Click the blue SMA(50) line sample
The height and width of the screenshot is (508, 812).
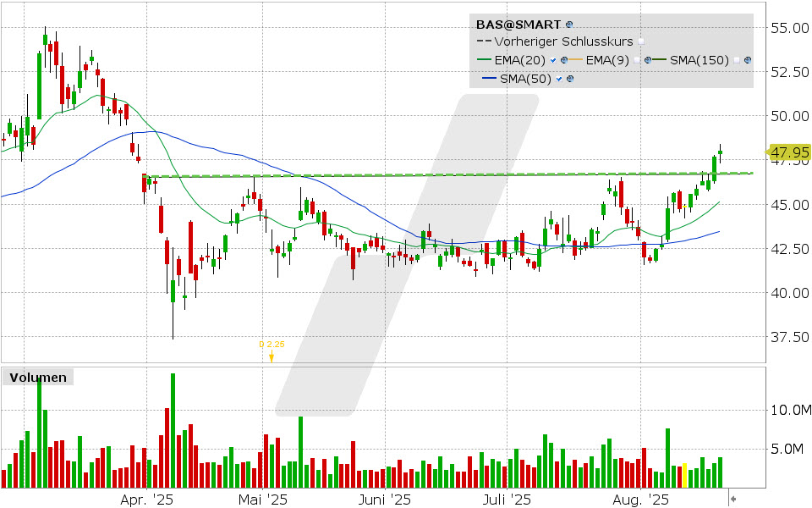[x=490, y=80]
